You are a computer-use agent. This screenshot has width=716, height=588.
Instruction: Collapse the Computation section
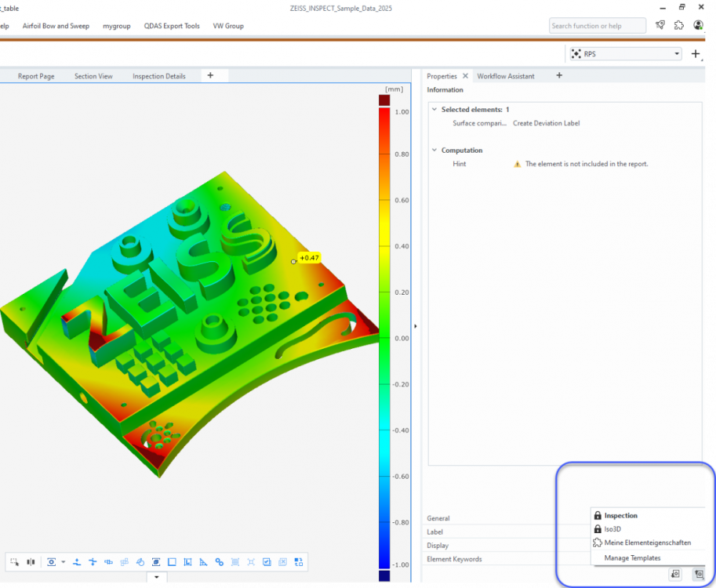434,151
